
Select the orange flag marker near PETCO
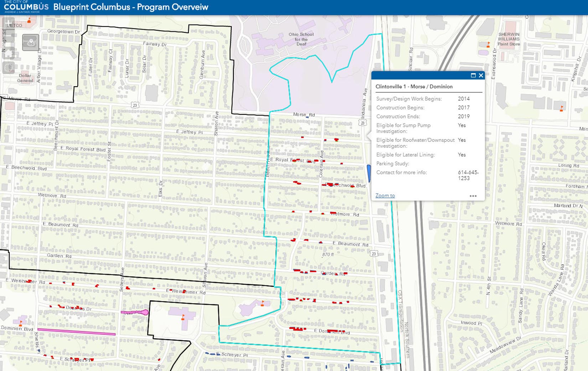[x=29, y=21]
